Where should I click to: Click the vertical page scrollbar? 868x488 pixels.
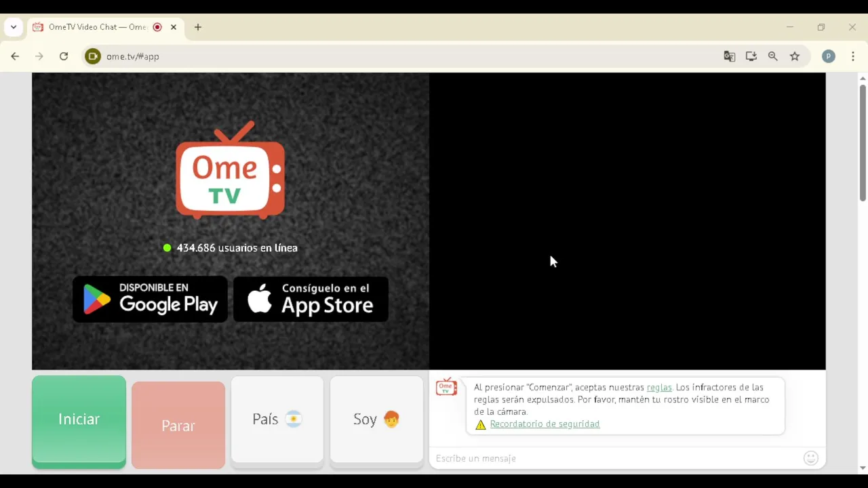coord(863,142)
